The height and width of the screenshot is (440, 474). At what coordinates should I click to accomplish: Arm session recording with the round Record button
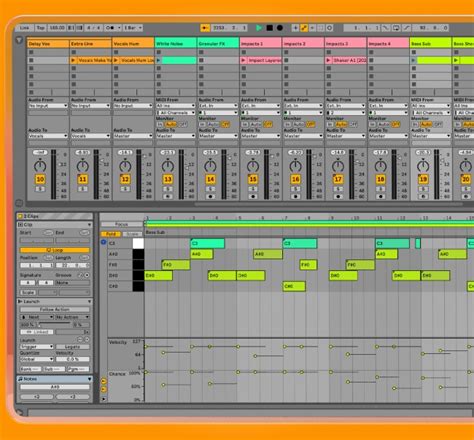[280, 28]
